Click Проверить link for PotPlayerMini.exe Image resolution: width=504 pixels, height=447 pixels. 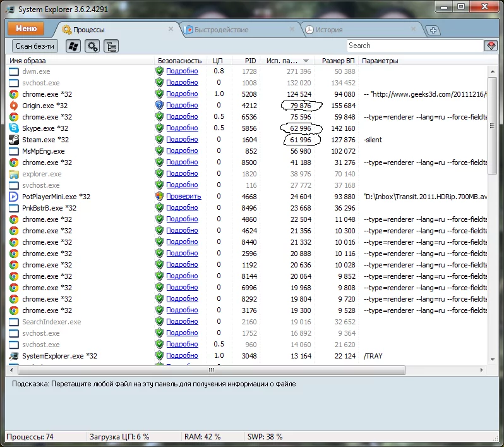tap(183, 197)
